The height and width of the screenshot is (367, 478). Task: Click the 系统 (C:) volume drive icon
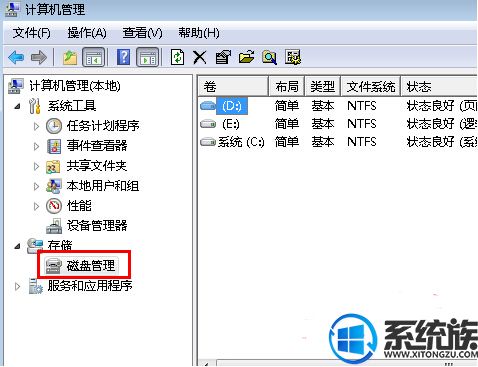(x=208, y=142)
